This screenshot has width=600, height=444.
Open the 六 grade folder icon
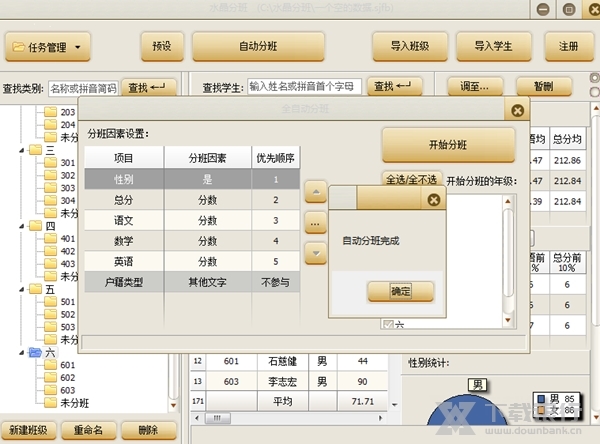[35, 352]
